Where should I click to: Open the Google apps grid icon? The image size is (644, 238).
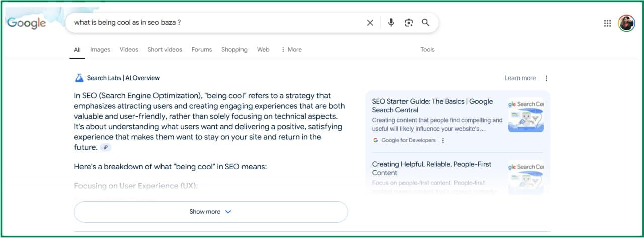click(607, 23)
